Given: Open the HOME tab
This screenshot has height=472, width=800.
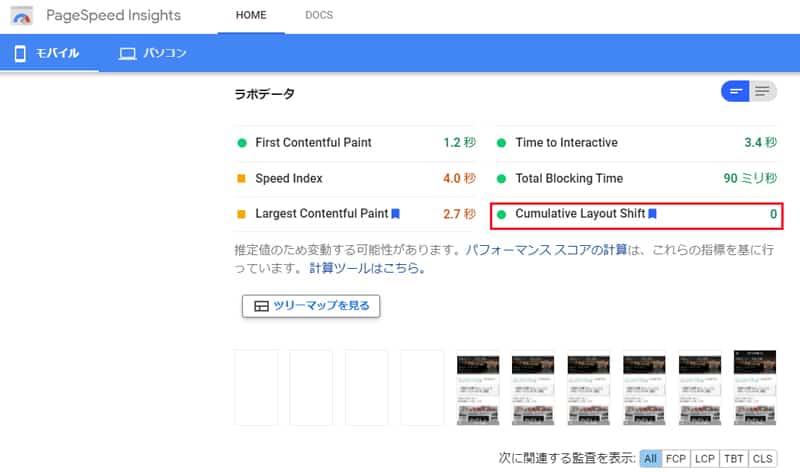Looking at the screenshot, I should click(251, 15).
